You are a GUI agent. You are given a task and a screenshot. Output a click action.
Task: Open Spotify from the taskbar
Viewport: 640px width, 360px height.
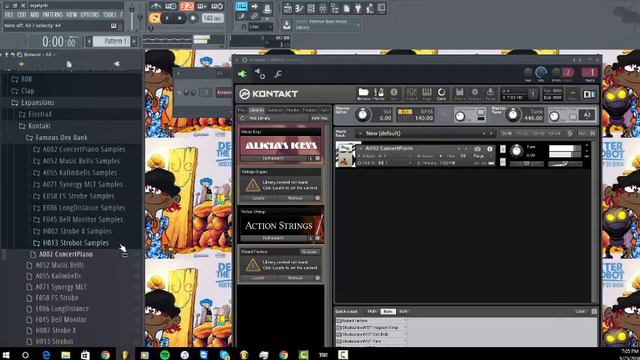click(165, 355)
